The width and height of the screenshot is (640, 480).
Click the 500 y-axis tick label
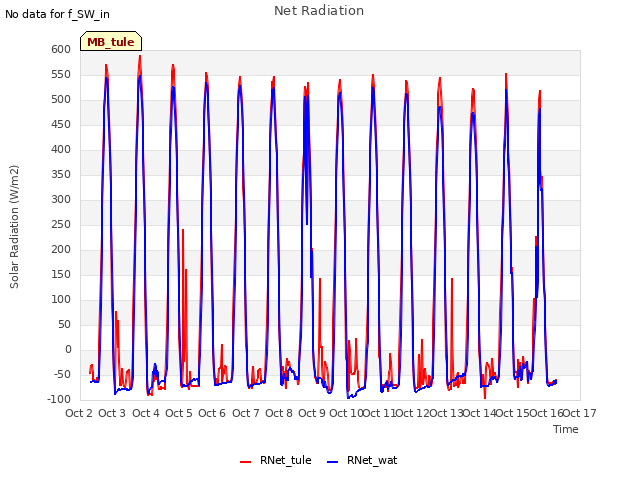pos(61,100)
